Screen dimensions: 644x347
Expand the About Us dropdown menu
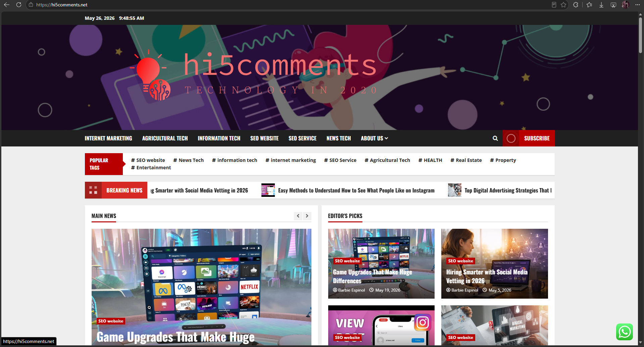coord(374,138)
